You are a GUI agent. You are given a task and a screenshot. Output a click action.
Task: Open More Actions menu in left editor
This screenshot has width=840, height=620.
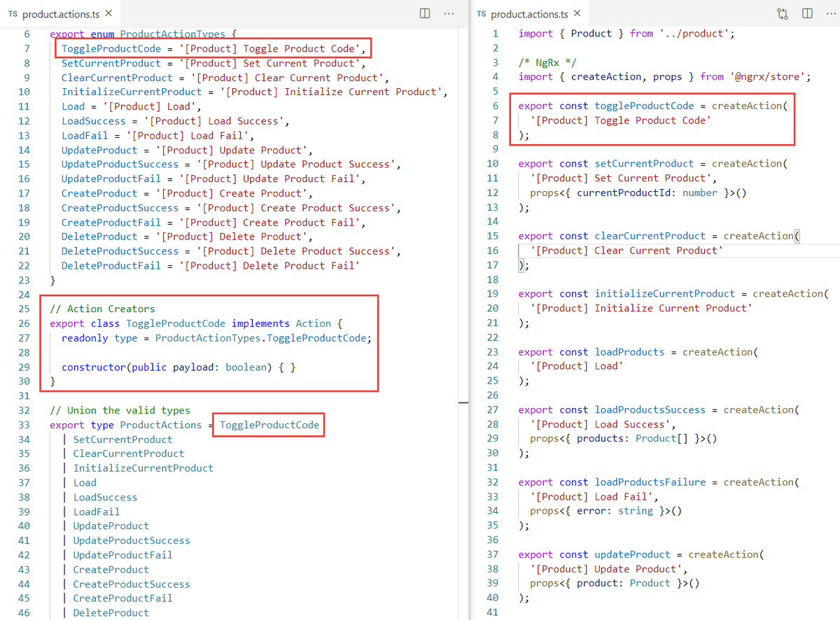point(449,13)
